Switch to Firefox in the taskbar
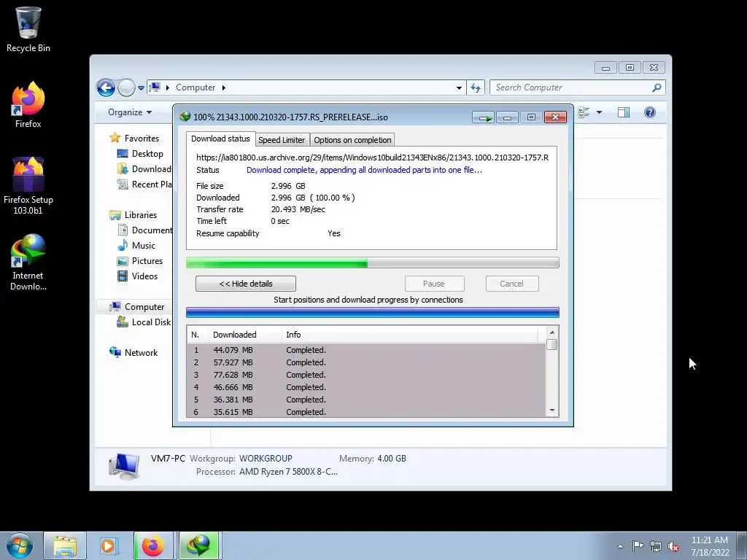 (x=153, y=545)
